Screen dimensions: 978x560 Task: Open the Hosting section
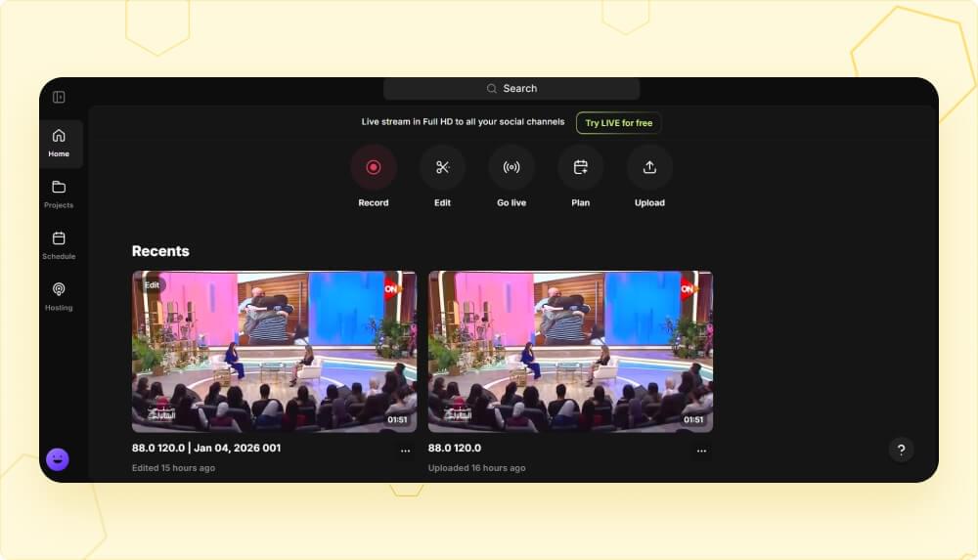point(59,296)
